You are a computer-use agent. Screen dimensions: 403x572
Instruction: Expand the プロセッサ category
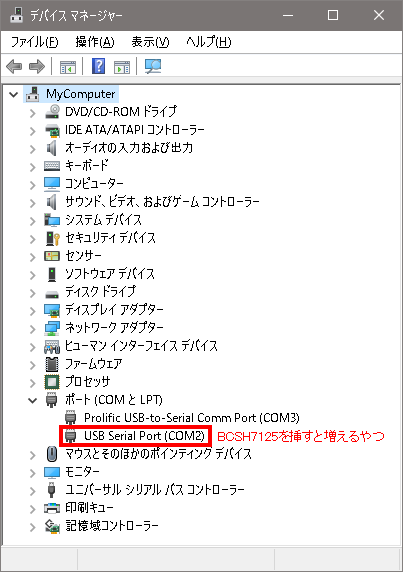(33, 383)
